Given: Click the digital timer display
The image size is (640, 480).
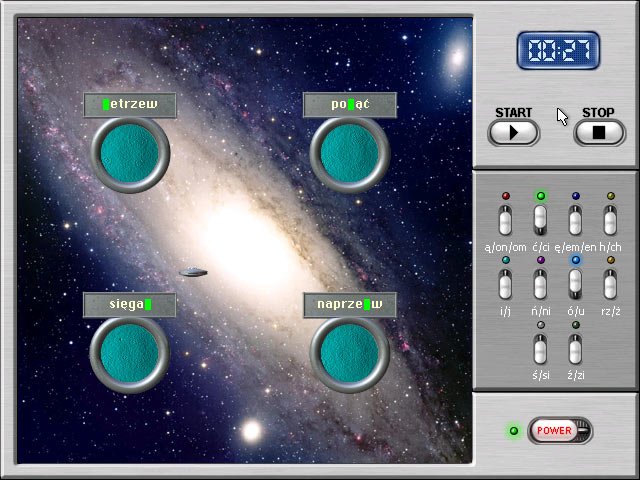Looking at the screenshot, I should (x=558, y=51).
